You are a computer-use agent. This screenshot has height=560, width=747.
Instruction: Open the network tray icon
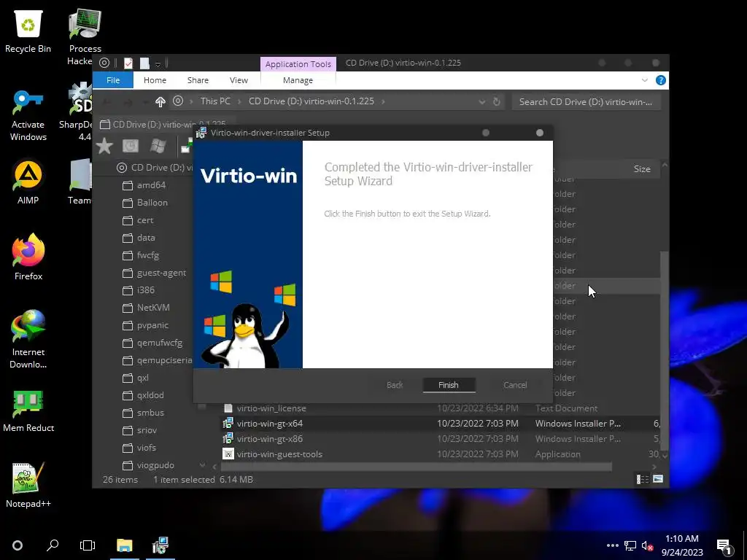(630, 545)
